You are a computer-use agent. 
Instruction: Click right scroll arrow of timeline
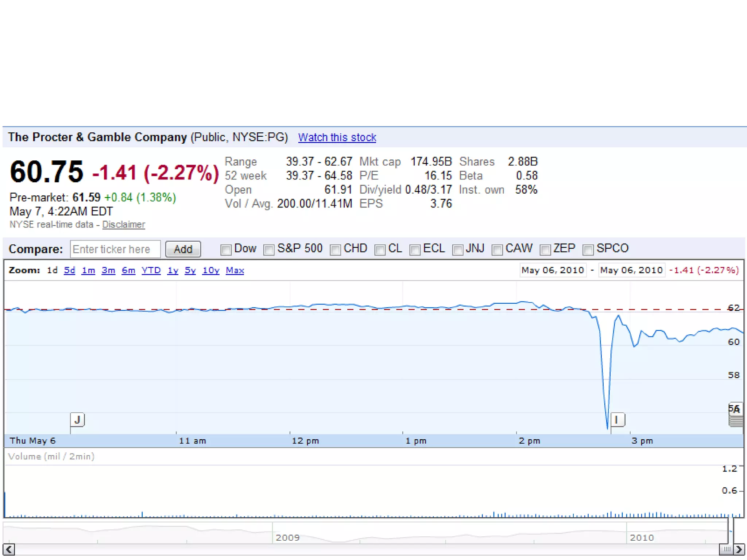coord(739,549)
